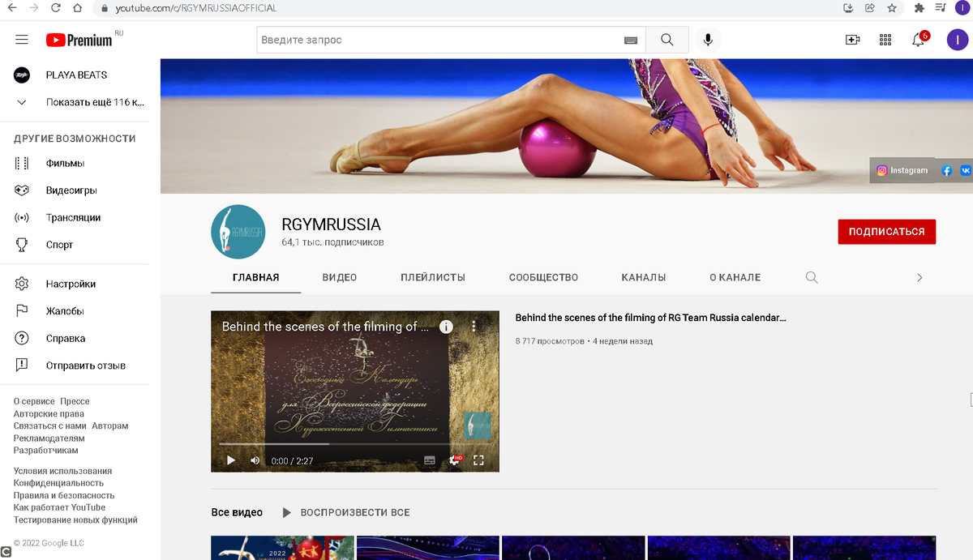Share this page via browser share icon
The height and width of the screenshot is (560, 973).
tap(870, 8)
